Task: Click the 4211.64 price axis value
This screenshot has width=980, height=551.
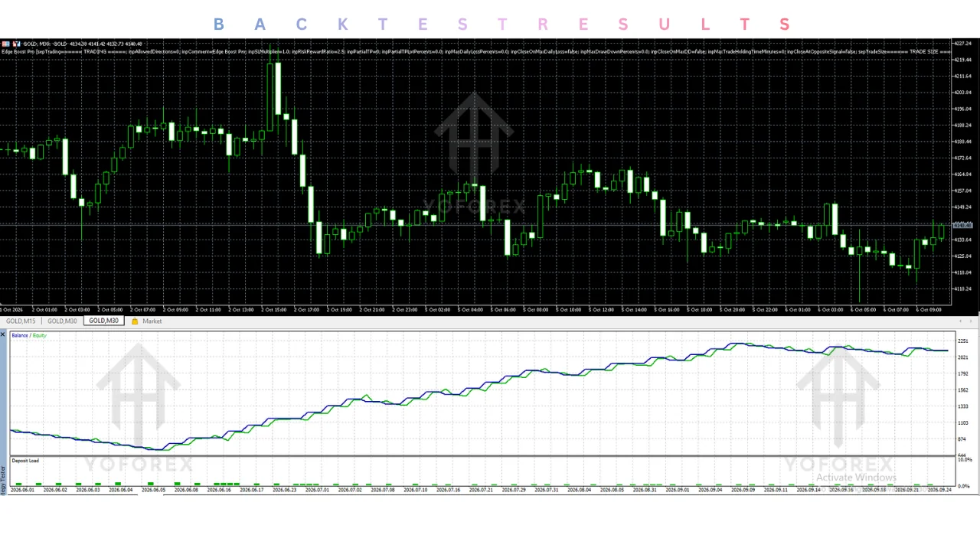Action: pos(962,77)
